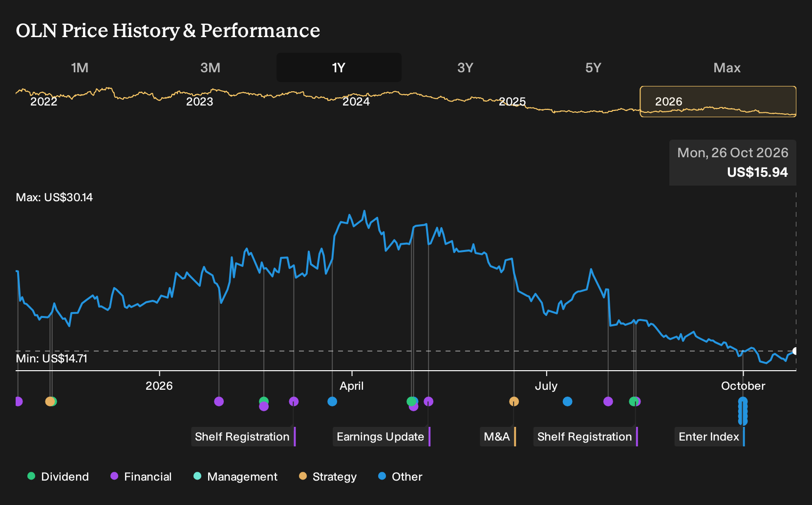This screenshot has height=505, width=812.
Task: Toggle the Other legend filter
Action: click(x=400, y=477)
